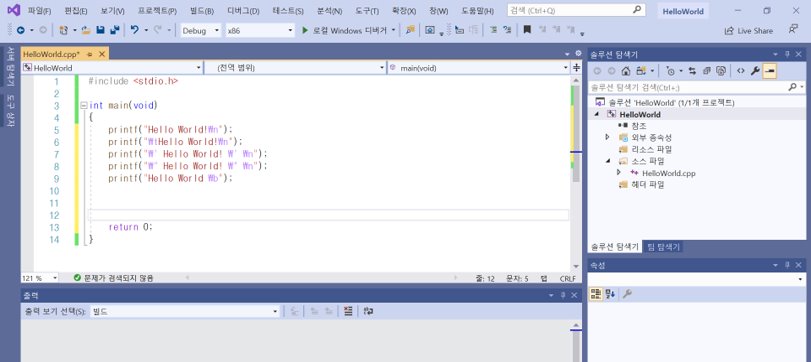
Task: Open the Help (H) menu
Action: point(477,11)
